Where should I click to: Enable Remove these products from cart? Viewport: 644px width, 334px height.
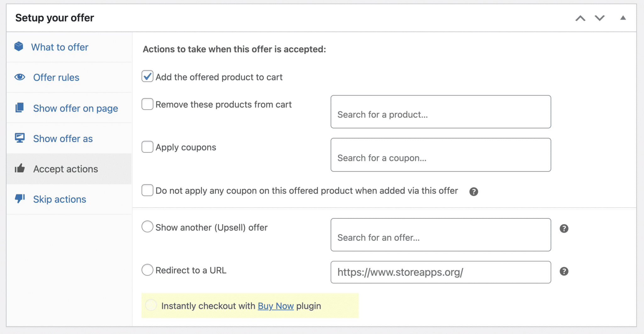147,104
